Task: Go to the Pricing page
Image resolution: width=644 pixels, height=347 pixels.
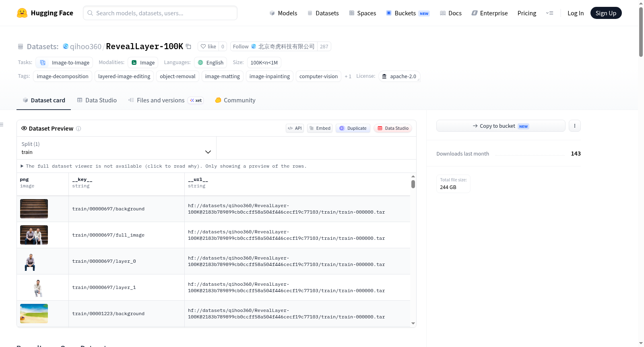Action: click(527, 13)
